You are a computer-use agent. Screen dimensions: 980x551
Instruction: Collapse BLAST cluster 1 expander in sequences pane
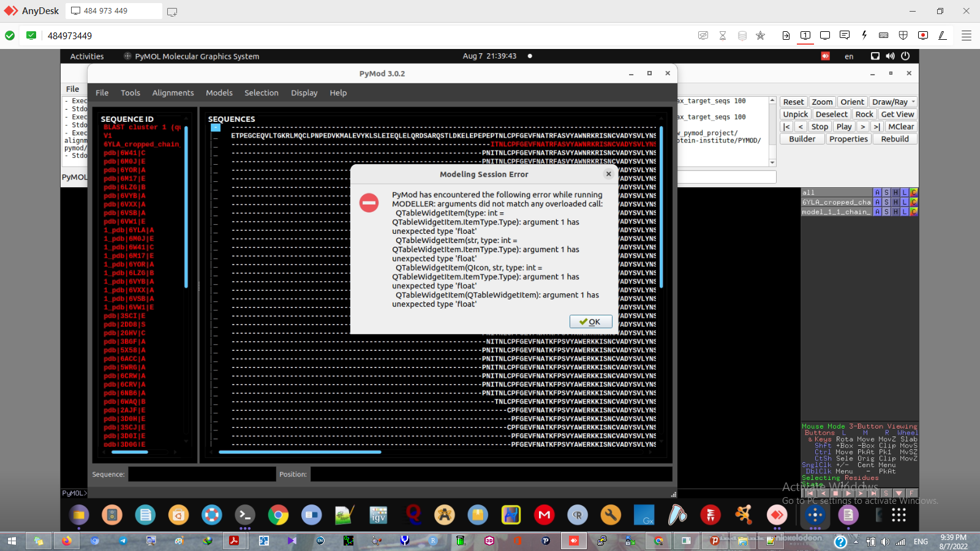(216, 127)
